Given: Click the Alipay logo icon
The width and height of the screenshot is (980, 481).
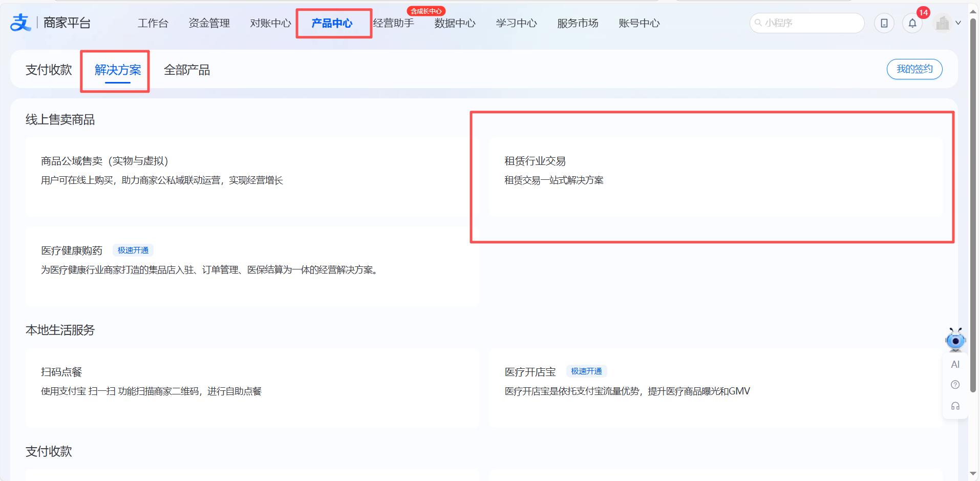Looking at the screenshot, I should click(21, 23).
